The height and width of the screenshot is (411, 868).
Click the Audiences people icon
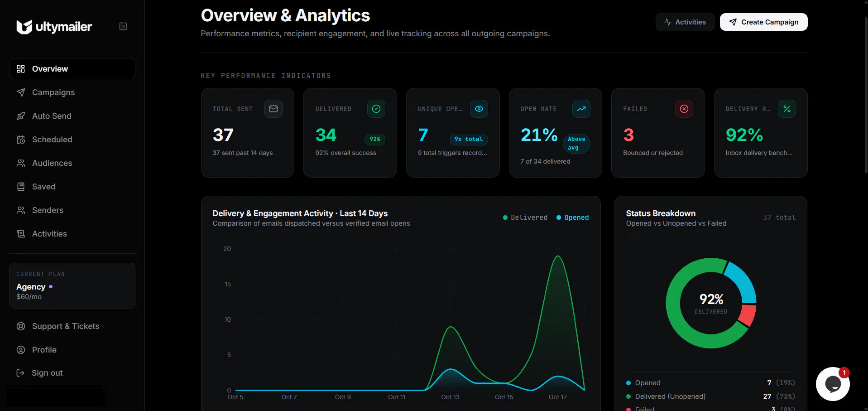coord(21,163)
